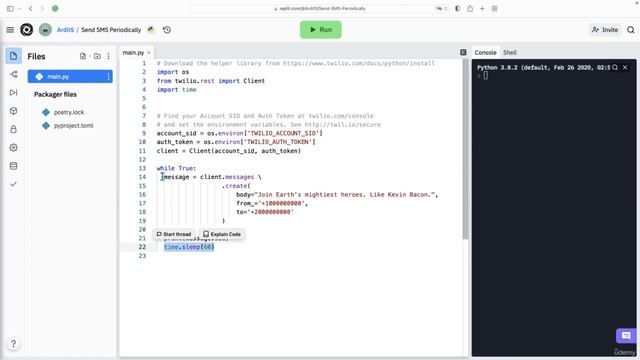The width and height of the screenshot is (640, 360).
Task: Click line number 11 in the gutter
Action: pyautogui.click(x=142, y=151)
